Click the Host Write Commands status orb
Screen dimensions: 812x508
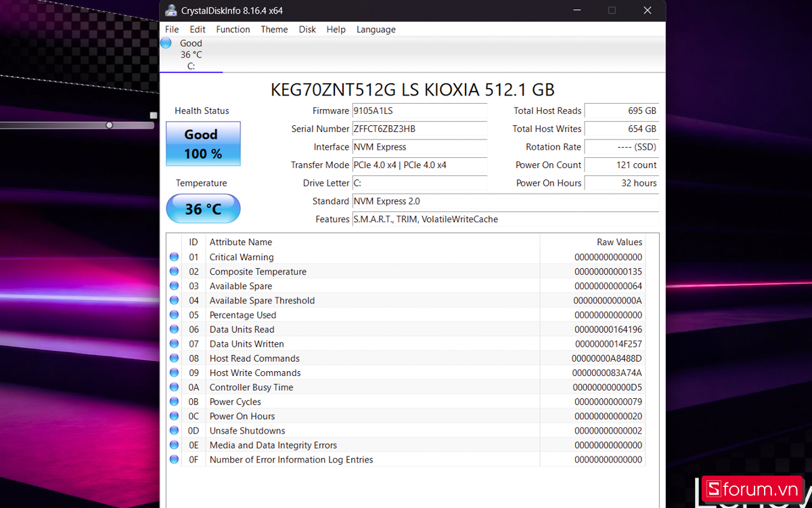(x=174, y=373)
